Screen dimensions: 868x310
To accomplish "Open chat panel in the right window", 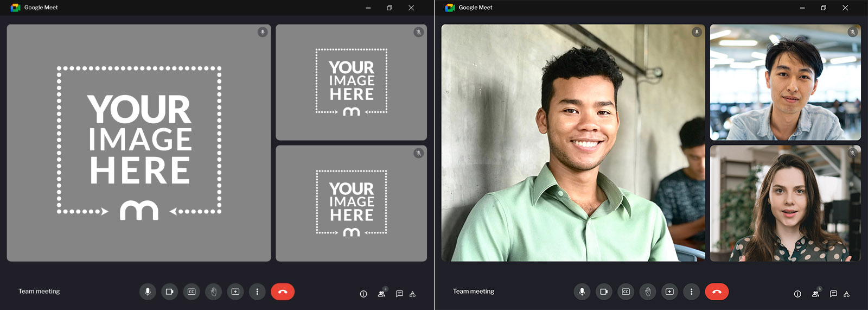I will pos(833,294).
